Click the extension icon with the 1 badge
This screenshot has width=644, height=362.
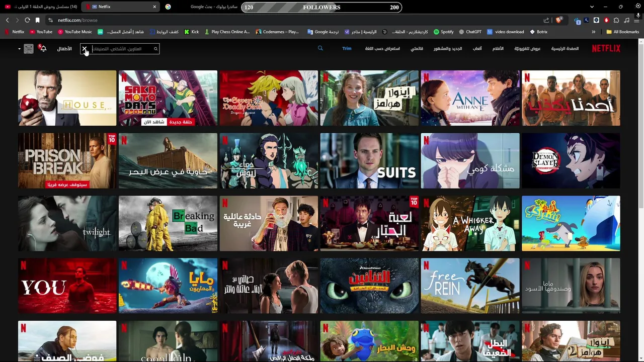click(x=577, y=21)
